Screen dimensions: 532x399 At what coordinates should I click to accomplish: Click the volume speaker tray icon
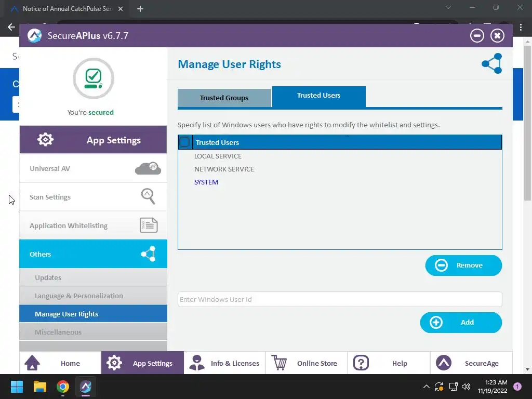tap(466, 387)
